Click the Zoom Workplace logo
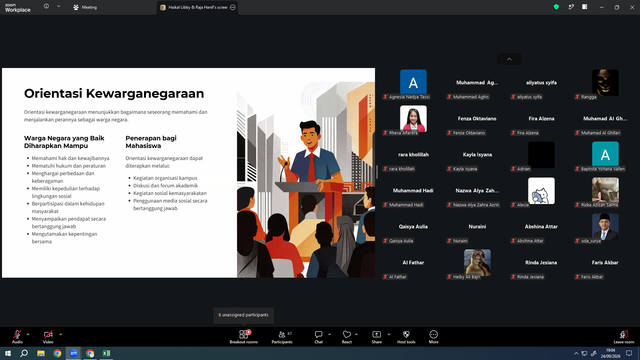Image resolution: width=640 pixels, height=360 pixels. (18, 7)
